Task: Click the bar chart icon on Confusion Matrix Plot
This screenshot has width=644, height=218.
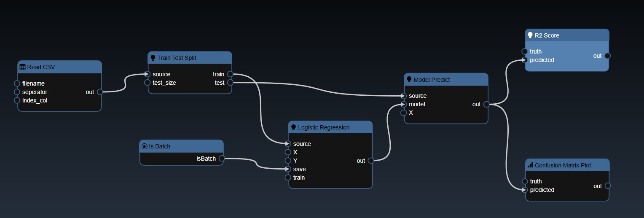Action: click(x=530, y=165)
